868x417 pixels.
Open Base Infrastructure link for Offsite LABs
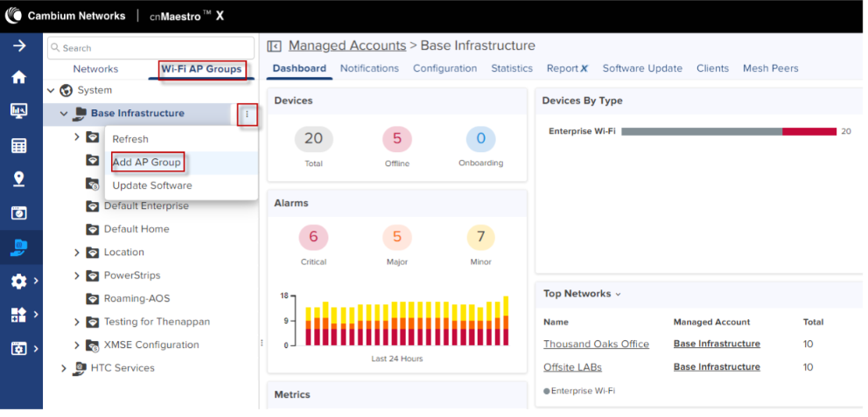[x=717, y=367]
